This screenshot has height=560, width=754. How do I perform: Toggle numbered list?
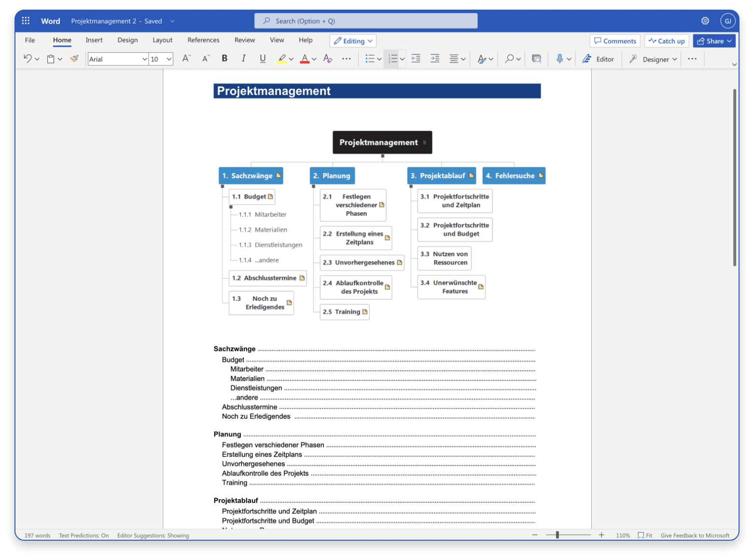392,59
